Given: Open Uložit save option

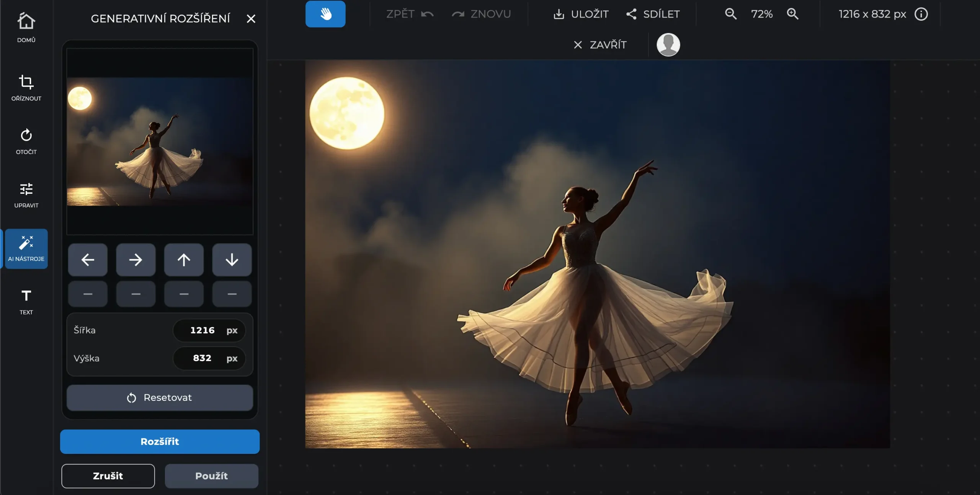Looking at the screenshot, I should [x=581, y=14].
